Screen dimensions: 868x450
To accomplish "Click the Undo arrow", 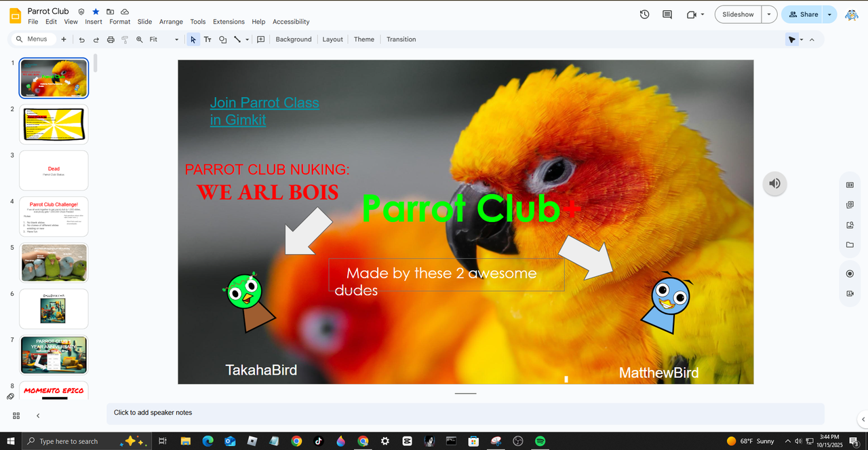I will coord(82,39).
